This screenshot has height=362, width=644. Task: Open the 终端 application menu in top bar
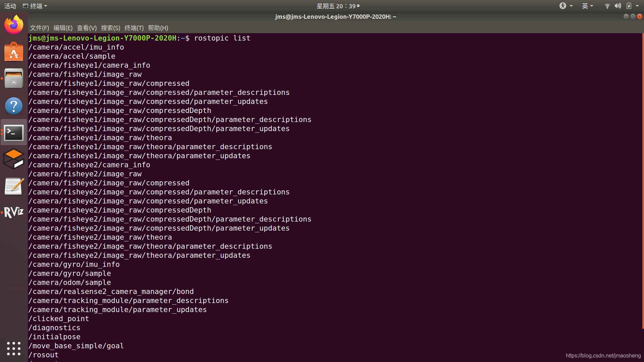[35, 6]
